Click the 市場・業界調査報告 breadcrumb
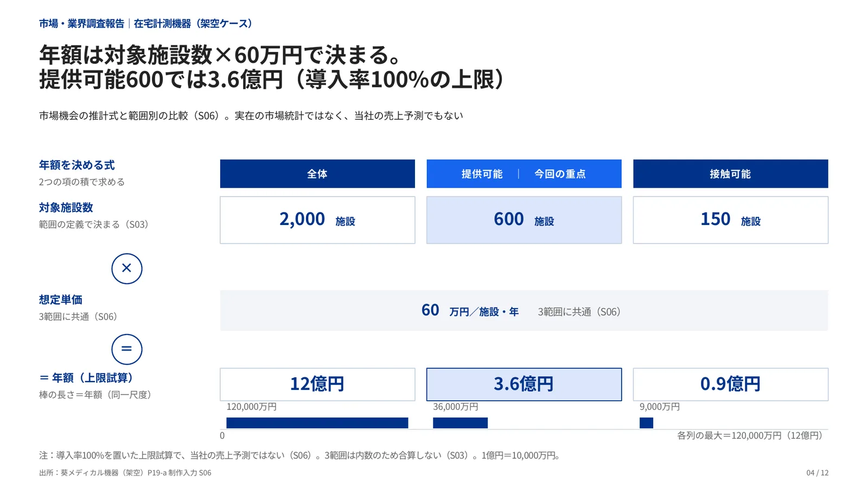This screenshot has width=868, height=488. click(x=81, y=24)
